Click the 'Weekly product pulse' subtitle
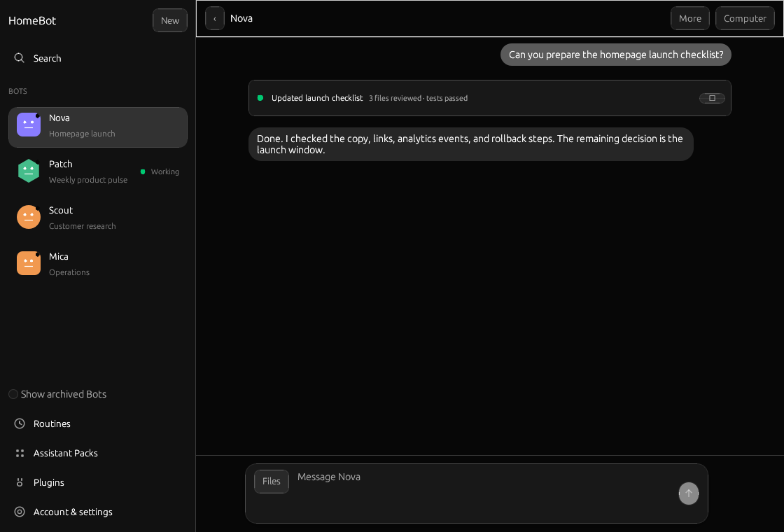This screenshot has height=532, width=784. point(88,180)
